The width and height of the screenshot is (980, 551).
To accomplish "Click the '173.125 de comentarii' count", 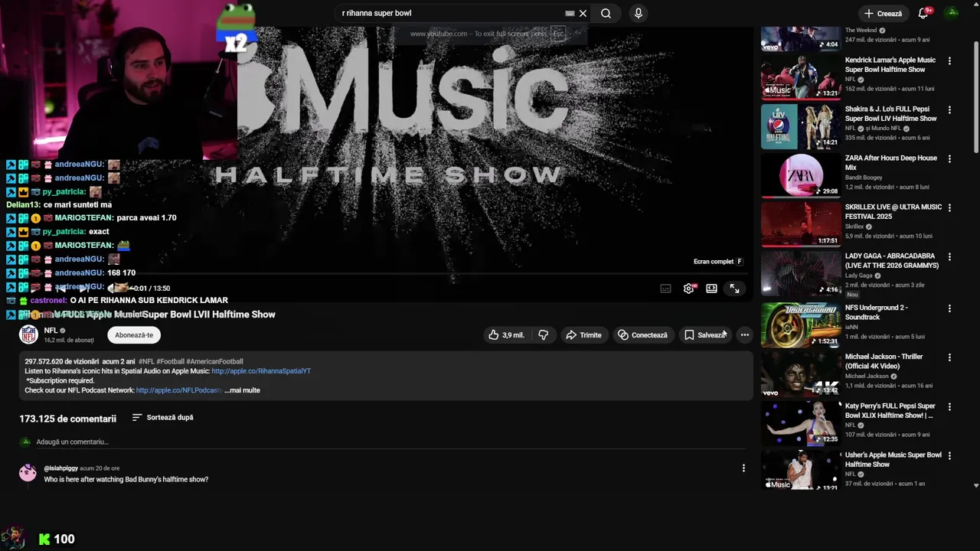I will point(67,419).
